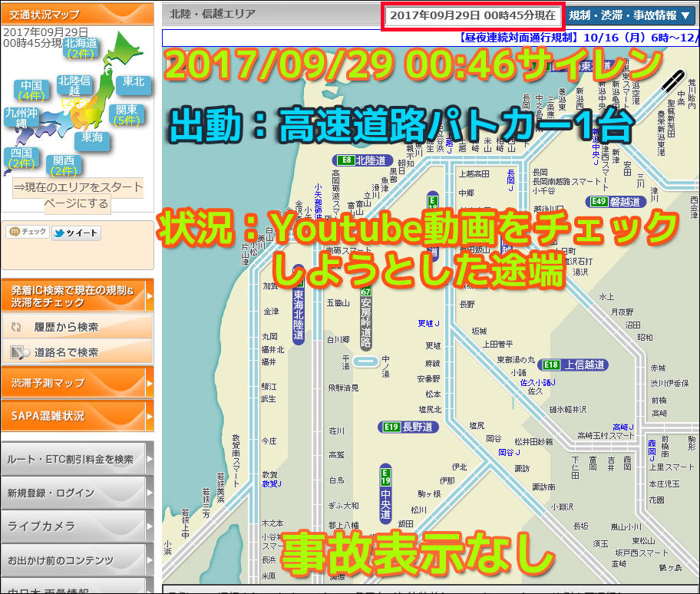Click 福井北 interchange label

[x=272, y=350]
